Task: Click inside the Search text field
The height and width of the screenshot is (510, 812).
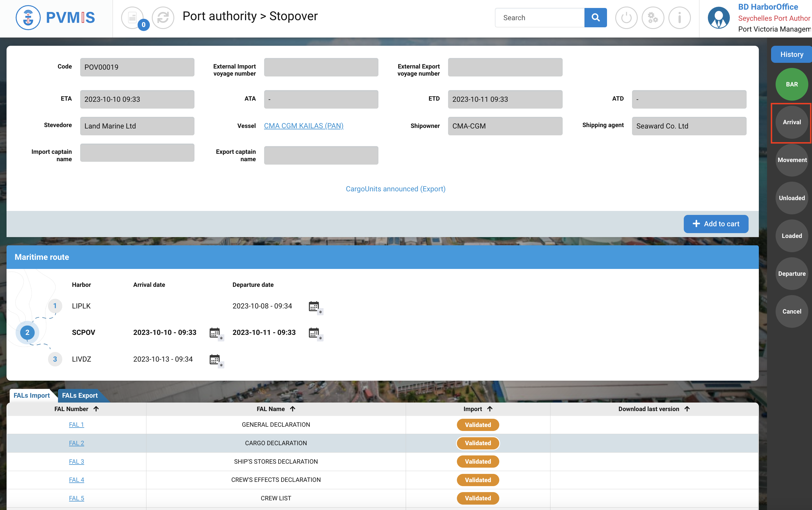Action: [540, 18]
